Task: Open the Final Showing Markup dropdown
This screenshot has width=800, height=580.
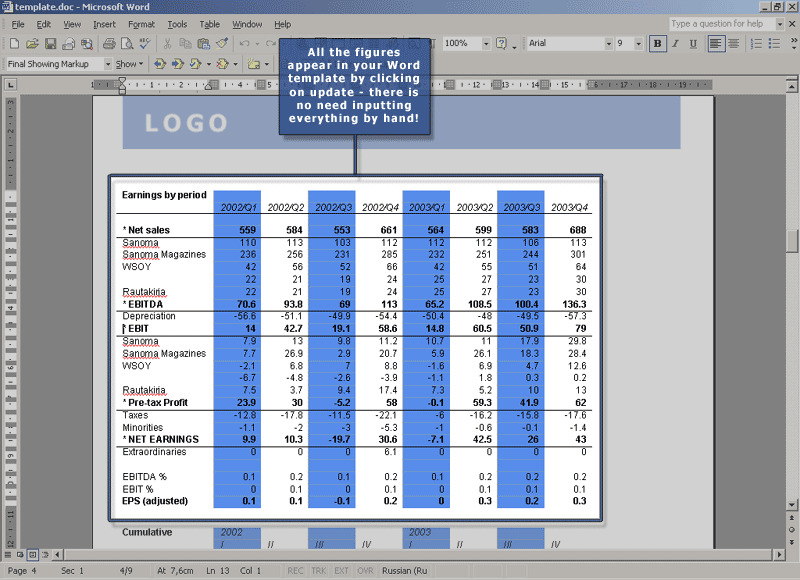Action: (108, 64)
